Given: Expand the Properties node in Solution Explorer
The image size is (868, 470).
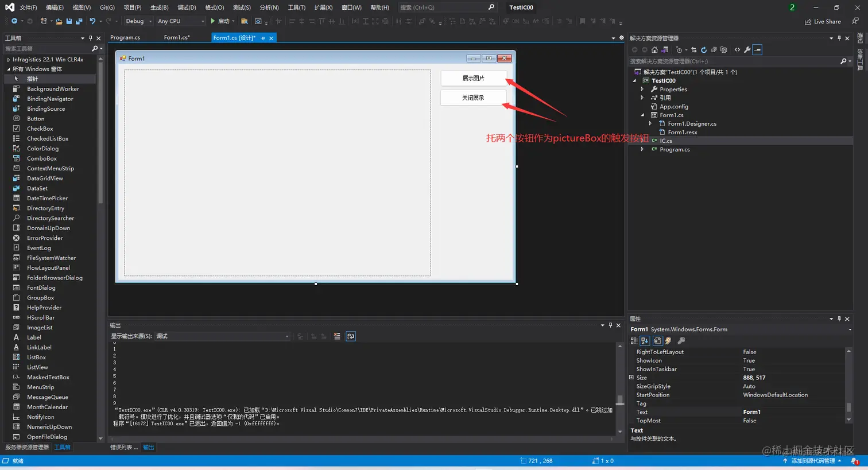Looking at the screenshot, I should pyautogui.click(x=642, y=89).
